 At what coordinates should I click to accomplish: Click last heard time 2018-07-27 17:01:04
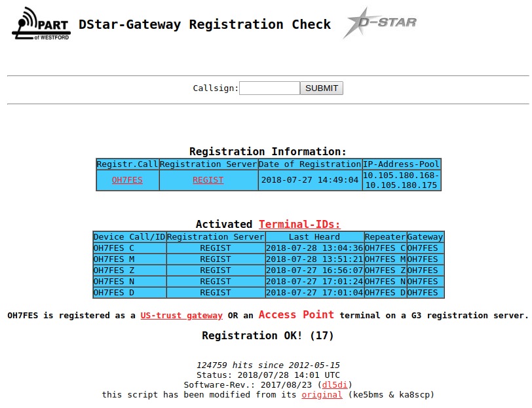pyautogui.click(x=314, y=293)
